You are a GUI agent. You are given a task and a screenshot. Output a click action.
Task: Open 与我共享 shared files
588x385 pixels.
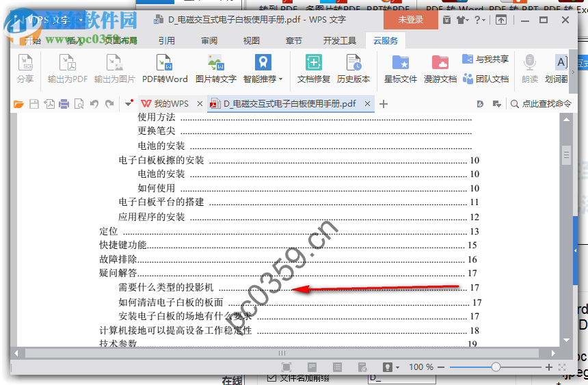[485, 59]
